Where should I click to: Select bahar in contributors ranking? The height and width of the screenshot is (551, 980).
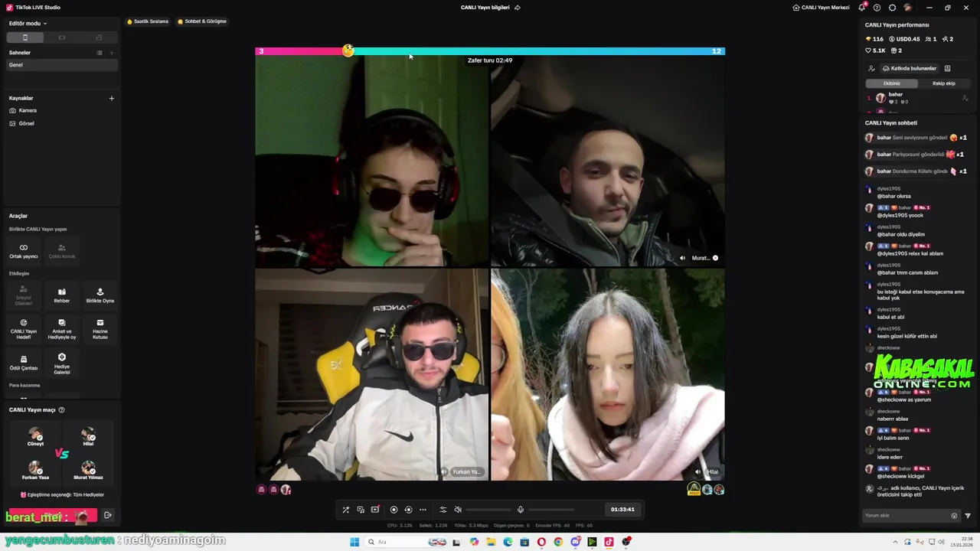point(917,98)
